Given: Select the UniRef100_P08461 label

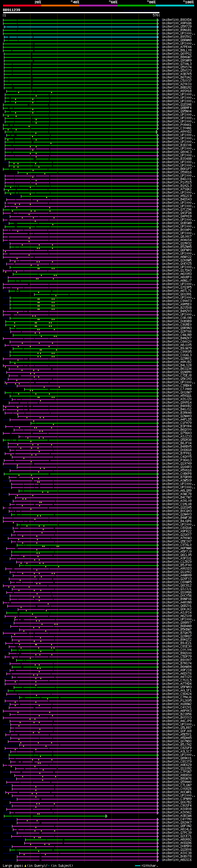Looking at the screenshot, I should coord(177,125).
